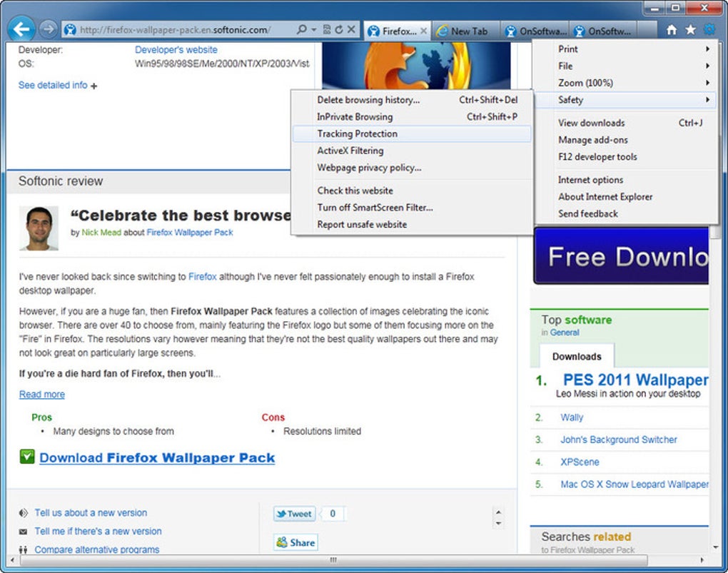Click the Compatibility View icon in address bar
728x573 pixels.
pyautogui.click(x=327, y=30)
